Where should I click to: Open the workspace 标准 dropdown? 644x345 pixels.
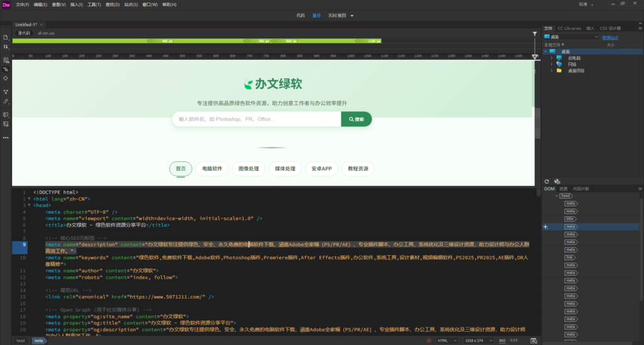point(586,4)
